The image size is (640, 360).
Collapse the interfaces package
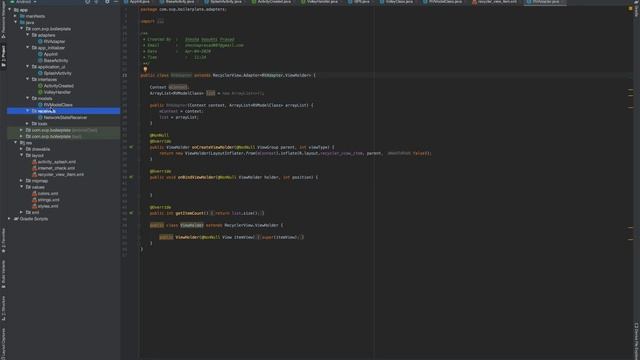coord(28,79)
